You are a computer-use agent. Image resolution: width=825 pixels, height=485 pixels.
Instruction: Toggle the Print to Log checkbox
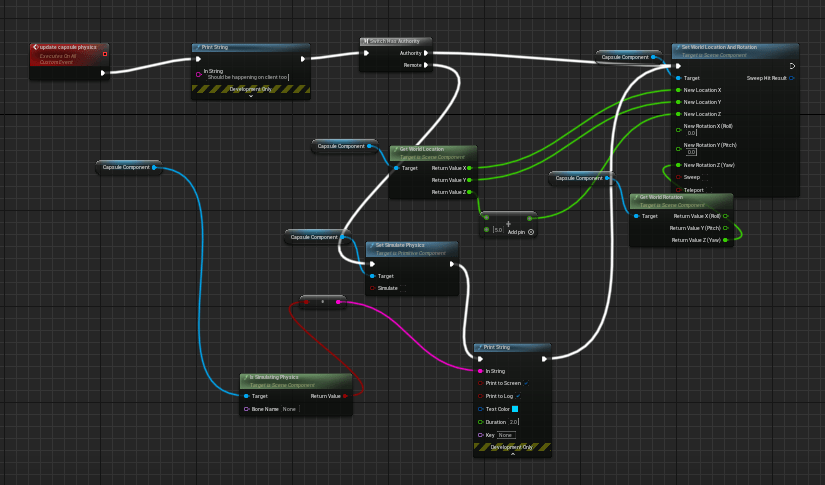tap(520, 396)
